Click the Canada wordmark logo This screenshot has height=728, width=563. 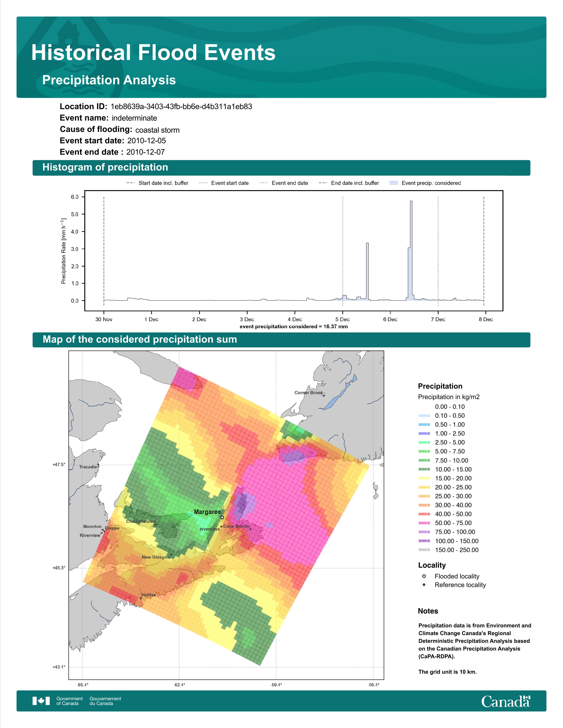tap(506, 701)
